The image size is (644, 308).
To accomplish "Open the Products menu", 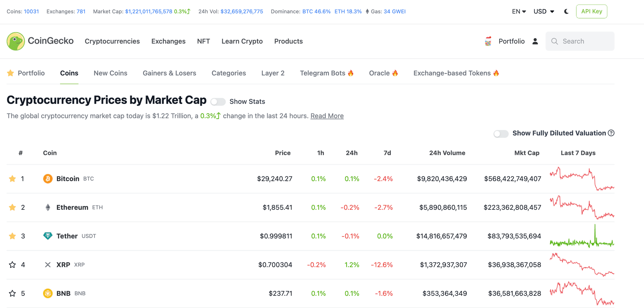I will click(288, 41).
